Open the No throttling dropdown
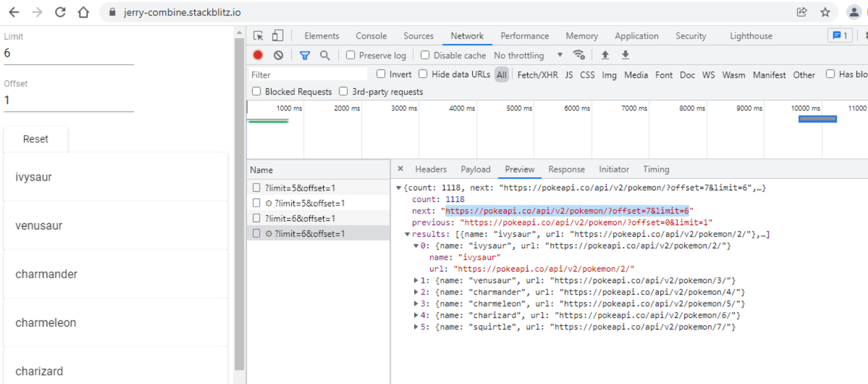The width and height of the screenshot is (868, 384). click(x=528, y=56)
